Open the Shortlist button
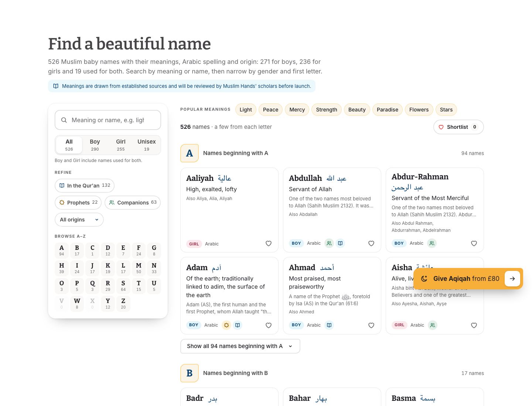This screenshot has width=532, height=406. pyautogui.click(x=458, y=127)
